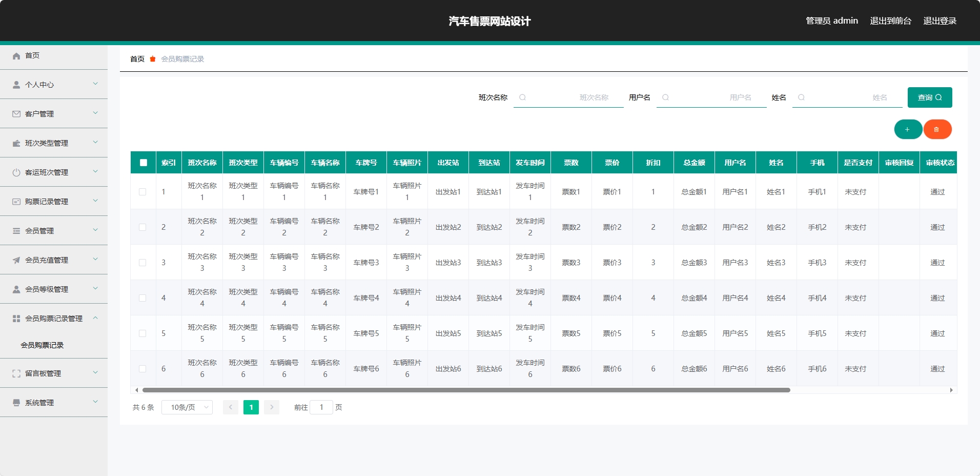Viewport: 980px width, 476px height.
Task: Collapse the 会员购票记录管理 section
Action: 95,318
